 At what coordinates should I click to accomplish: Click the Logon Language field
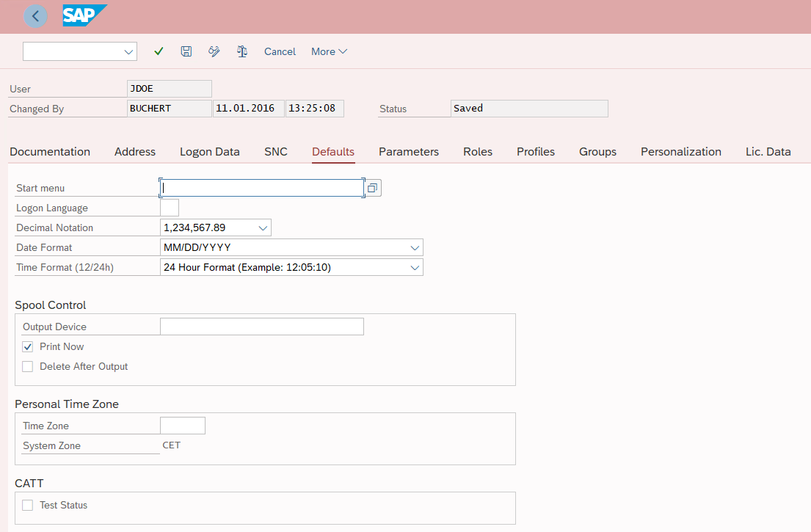click(x=170, y=208)
